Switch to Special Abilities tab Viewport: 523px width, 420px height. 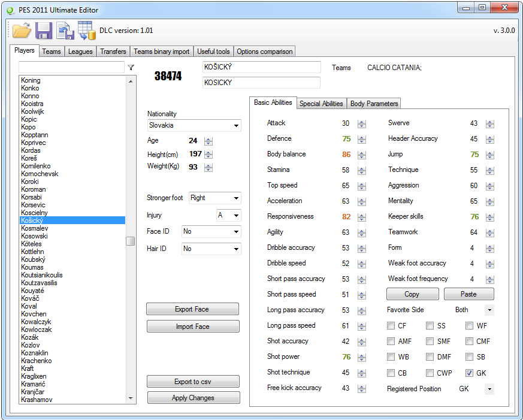[321, 104]
